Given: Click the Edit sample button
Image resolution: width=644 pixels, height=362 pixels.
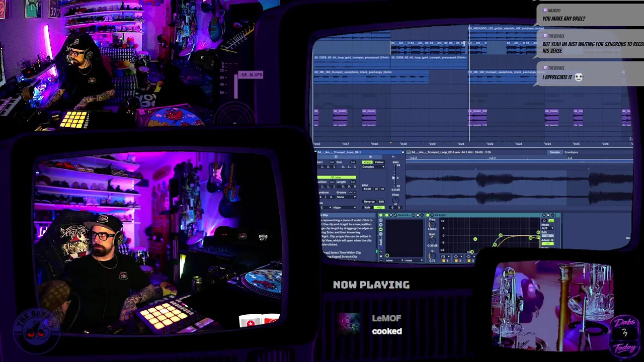Looking at the screenshot, I should (381, 202).
